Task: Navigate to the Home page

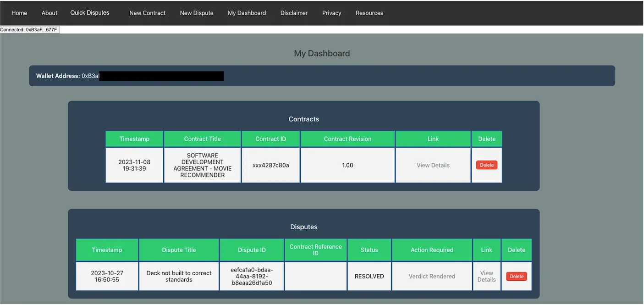Action: [x=19, y=13]
